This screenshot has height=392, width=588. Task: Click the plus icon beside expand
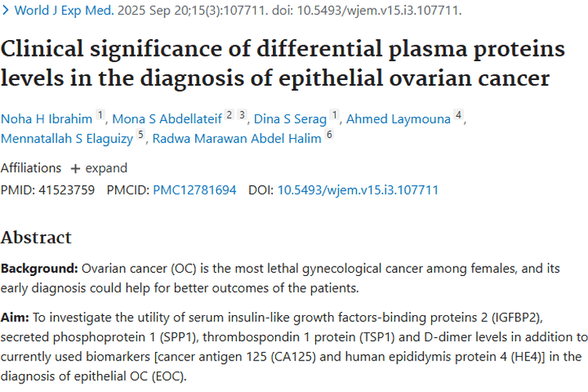75,168
